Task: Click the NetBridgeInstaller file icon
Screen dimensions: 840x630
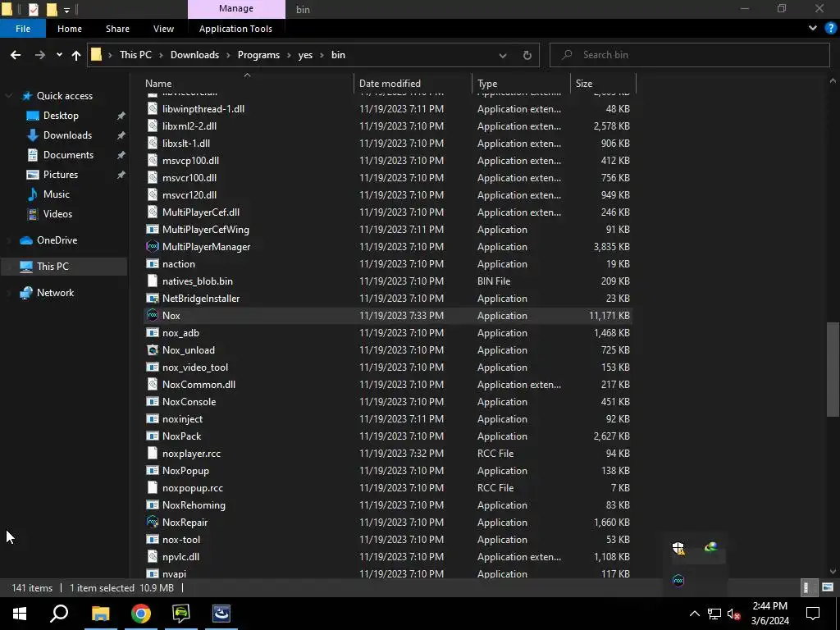Action: pos(153,299)
